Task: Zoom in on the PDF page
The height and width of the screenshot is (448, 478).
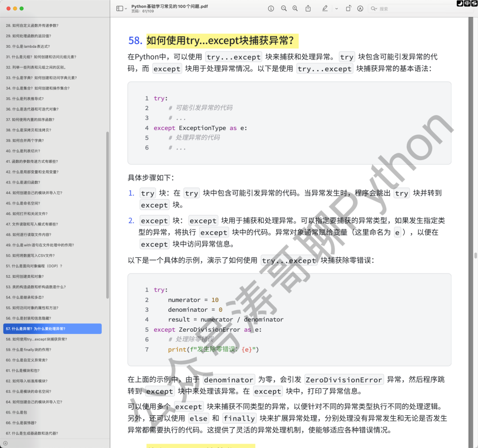Action: [x=295, y=8]
